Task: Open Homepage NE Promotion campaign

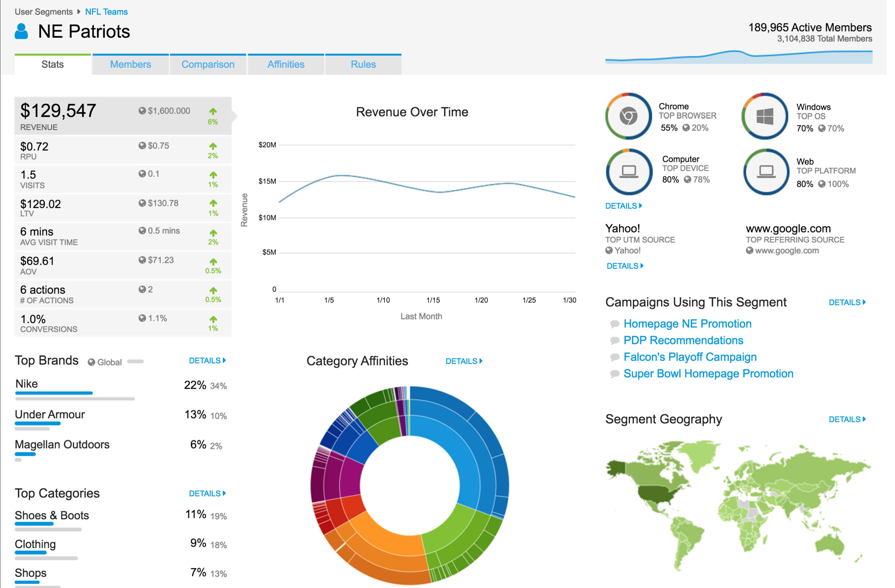Action: pos(687,324)
